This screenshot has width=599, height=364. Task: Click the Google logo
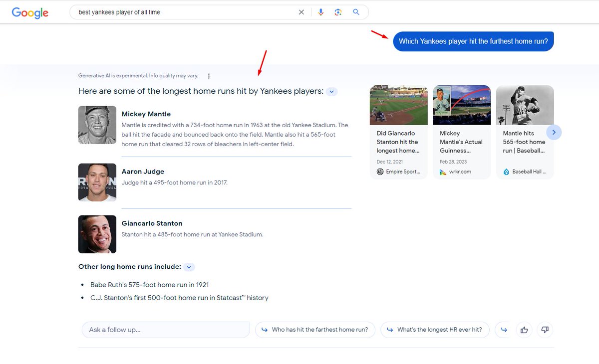tap(29, 13)
